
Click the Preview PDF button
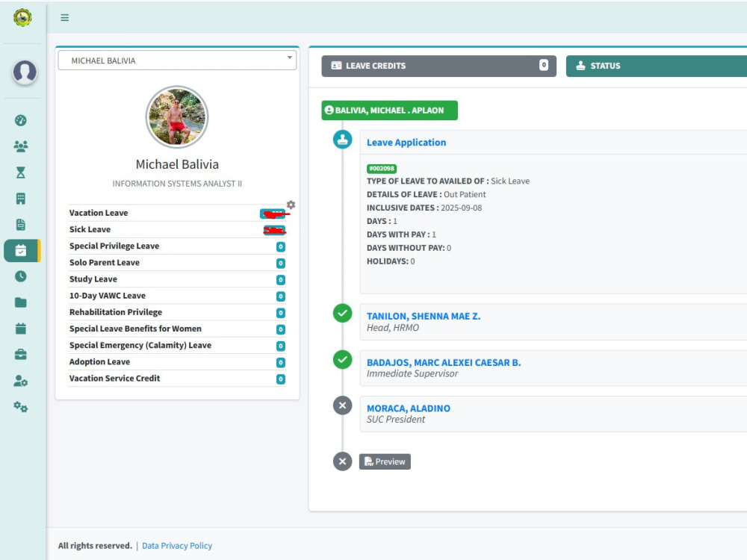pyautogui.click(x=385, y=461)
